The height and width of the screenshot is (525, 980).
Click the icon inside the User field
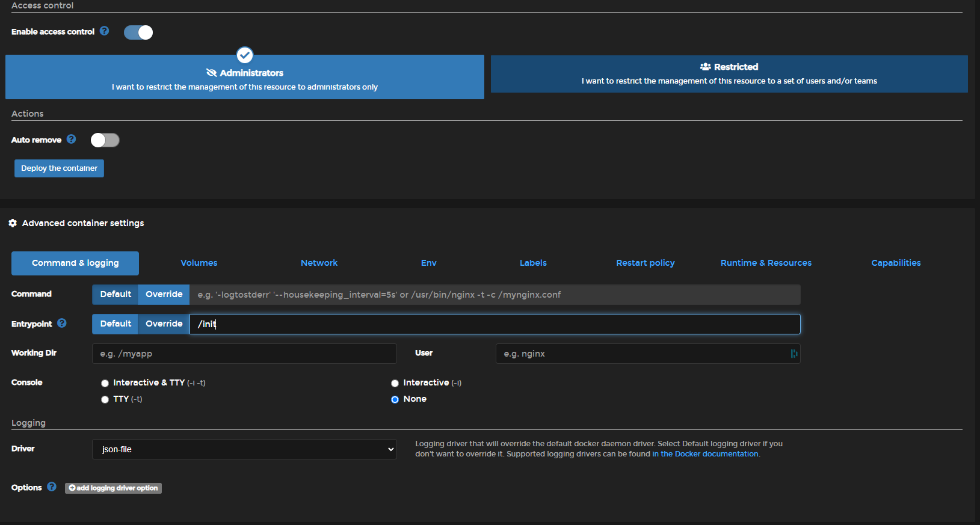794,354
